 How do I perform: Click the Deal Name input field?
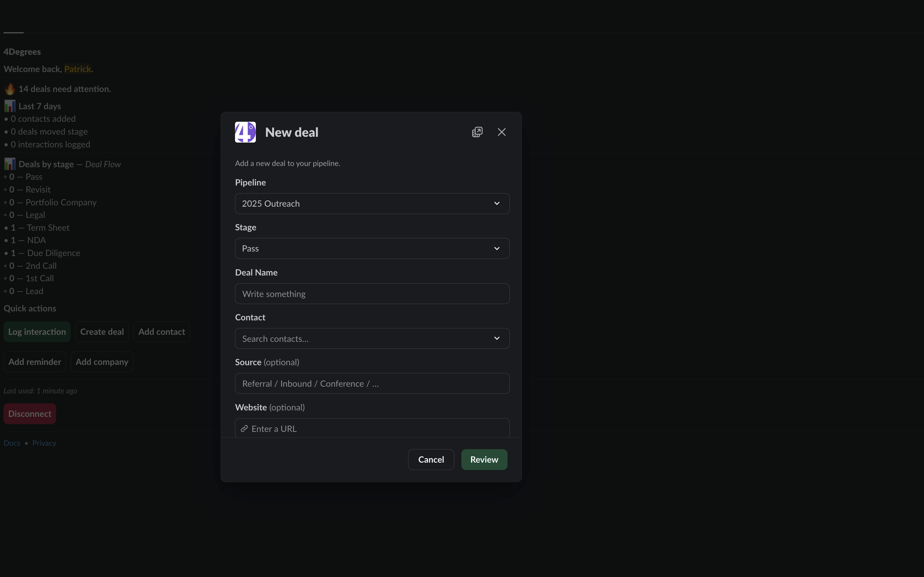click(372, 293)
